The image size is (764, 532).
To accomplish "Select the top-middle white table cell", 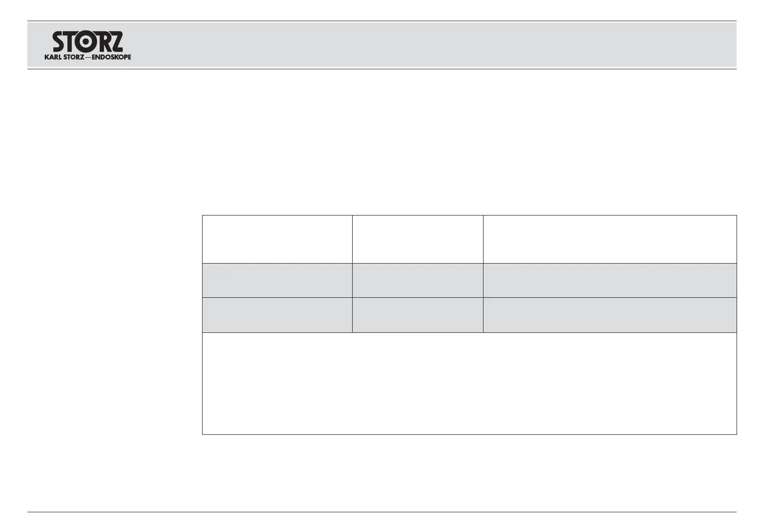I will click(418, 239).
